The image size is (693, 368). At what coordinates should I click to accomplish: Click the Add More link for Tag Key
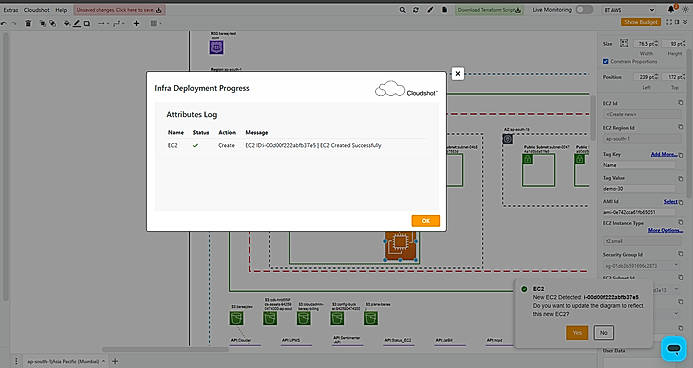point(663,154)
